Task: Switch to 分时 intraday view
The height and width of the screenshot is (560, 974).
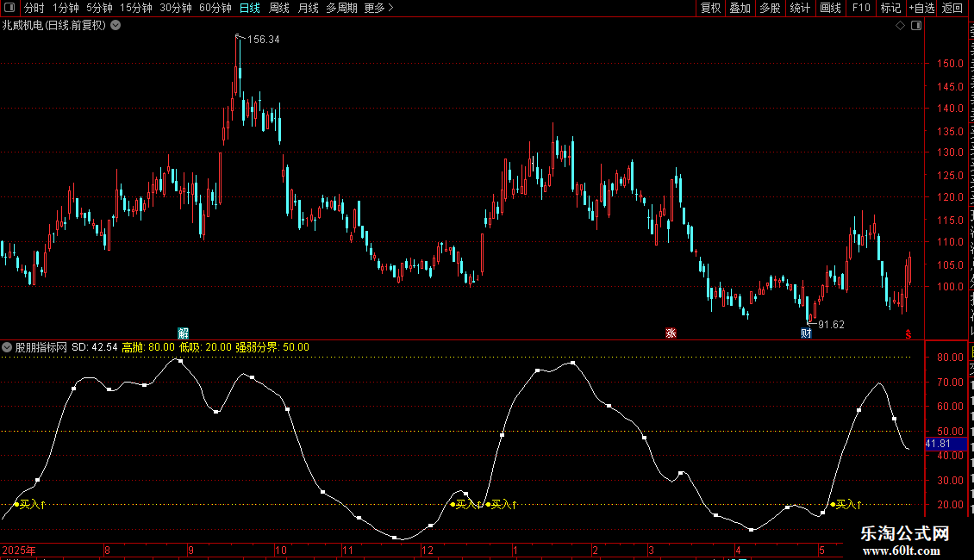Action: pos(34,8)
